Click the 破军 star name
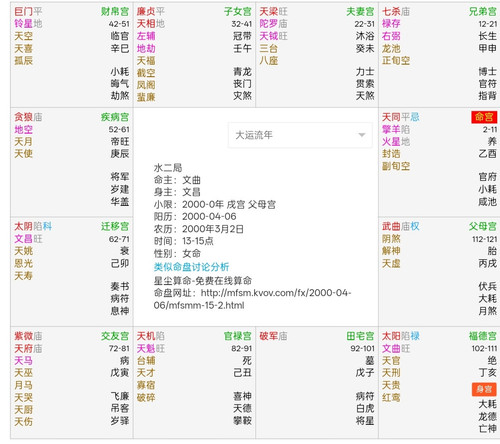 tap(269, 336)
